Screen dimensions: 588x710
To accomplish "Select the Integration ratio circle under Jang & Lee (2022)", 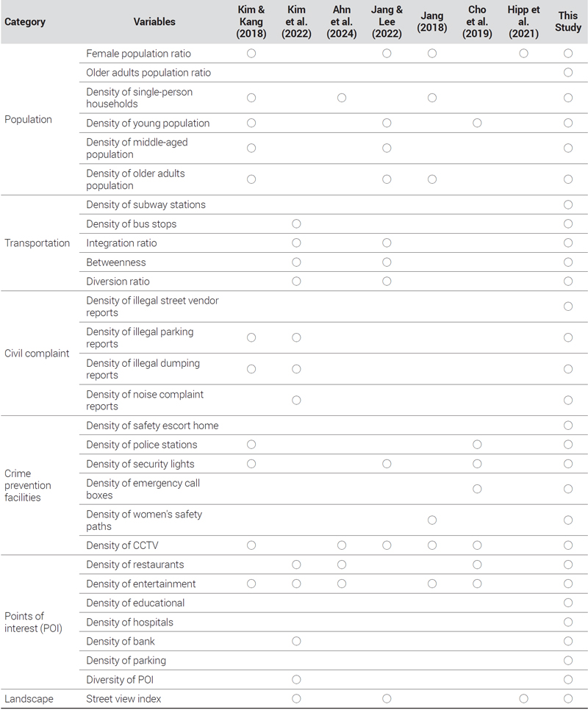I will 387,243.
